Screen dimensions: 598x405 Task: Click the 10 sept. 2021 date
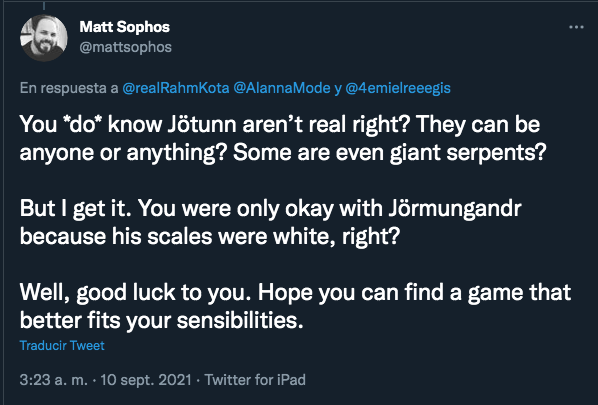pos(146,380)
